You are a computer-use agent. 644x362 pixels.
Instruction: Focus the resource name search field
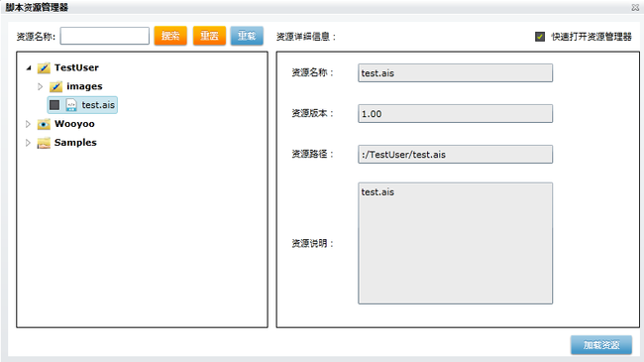pos(105,36)
